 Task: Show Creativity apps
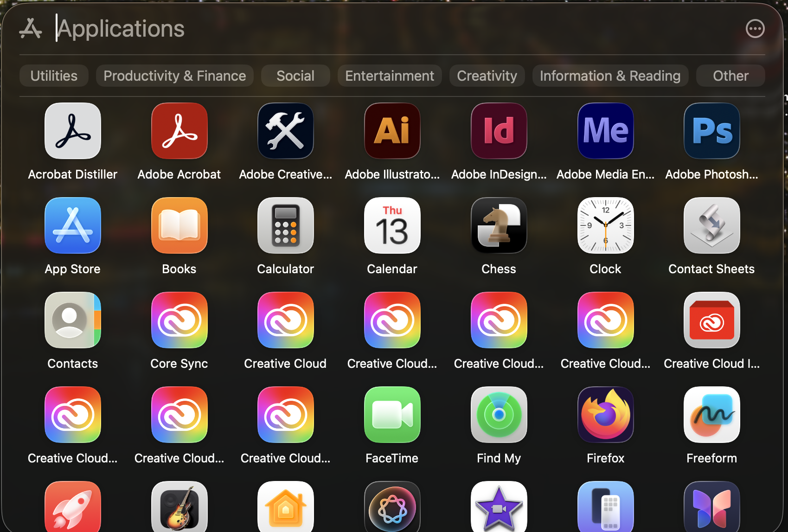click(x=487, y=76)
